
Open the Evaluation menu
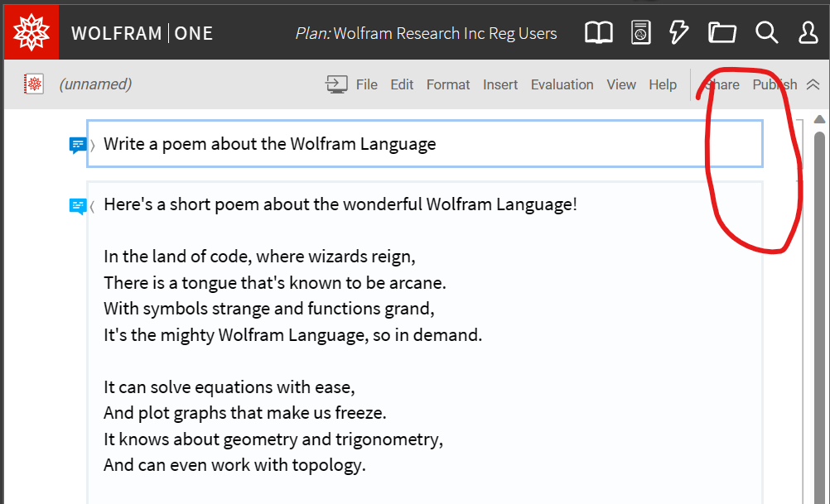(x=562, y=84)
